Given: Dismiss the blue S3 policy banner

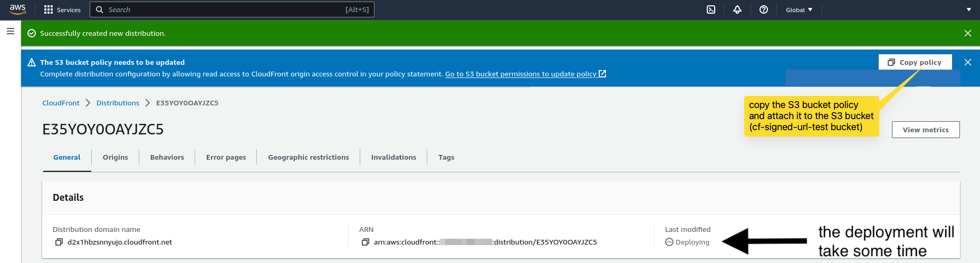Looking at the screenshot, I should 968,62.
